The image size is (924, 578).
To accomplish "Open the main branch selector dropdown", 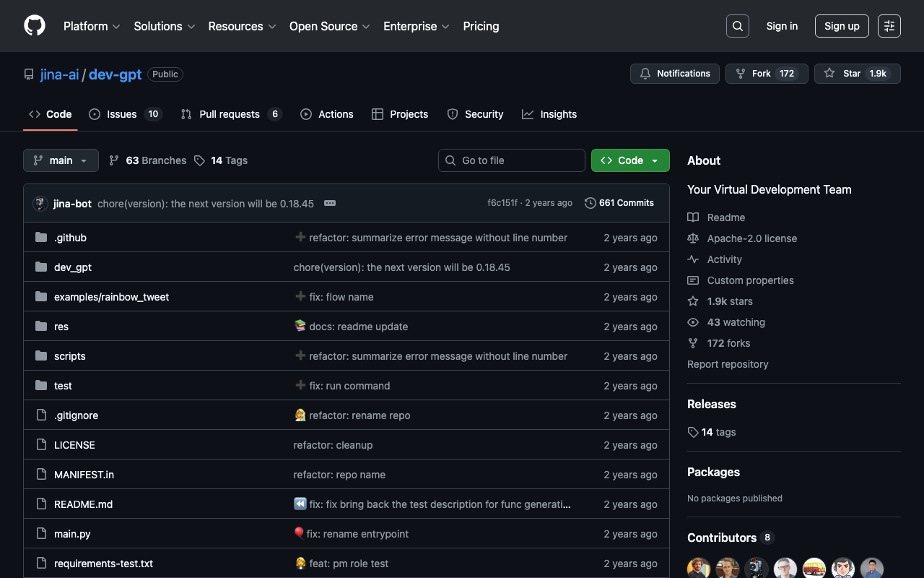I will (61, 160).
